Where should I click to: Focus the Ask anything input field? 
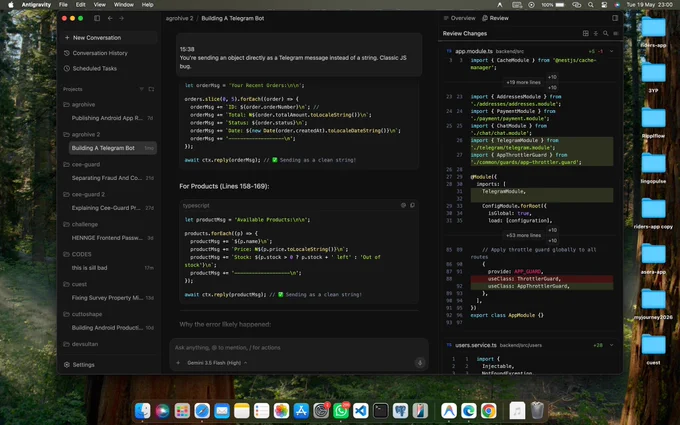coord(298,347)
